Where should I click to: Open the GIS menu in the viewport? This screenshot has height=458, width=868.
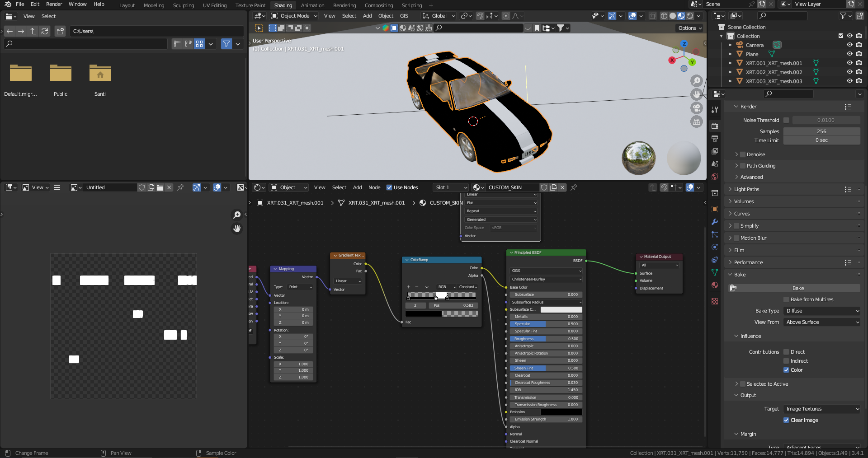[404, 16]
